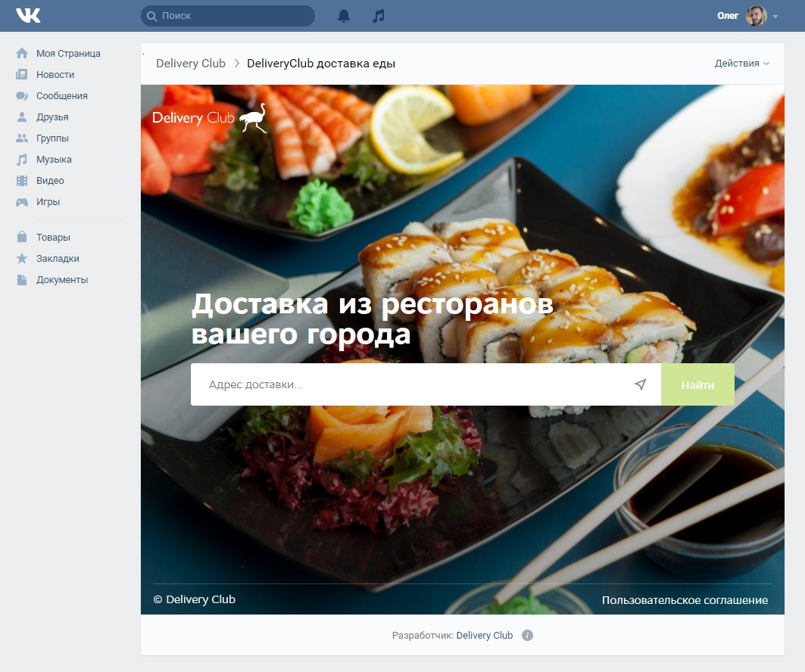Open Товары in the sidebar
The image size is (805, 672).
pos(53,237)
